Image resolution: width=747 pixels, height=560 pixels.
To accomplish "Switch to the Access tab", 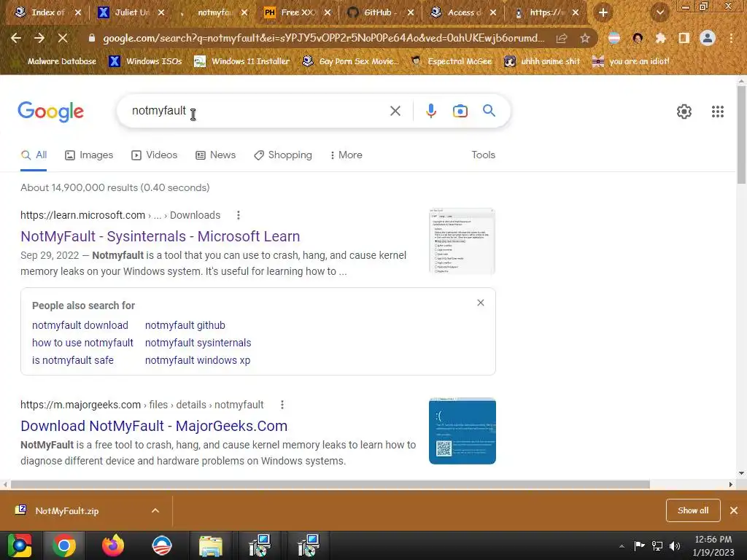I will (458, 12).
